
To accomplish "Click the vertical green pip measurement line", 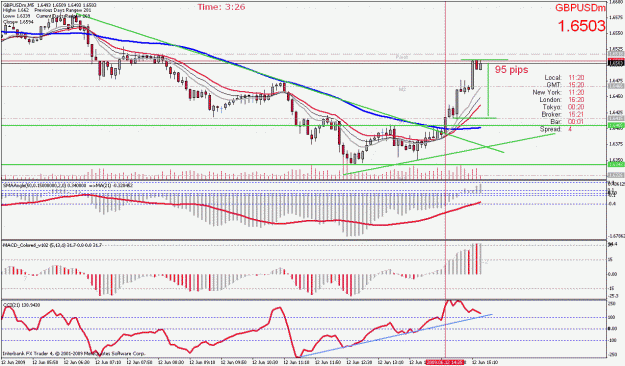I will pos(488,89).
